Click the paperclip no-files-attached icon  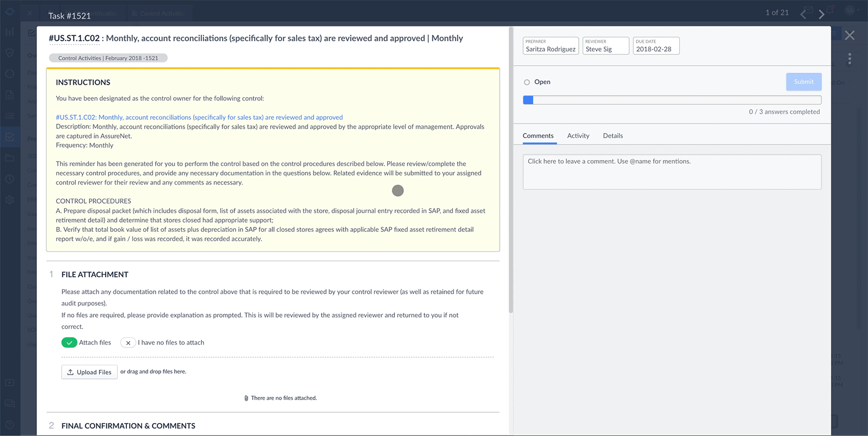coord(246,398)
